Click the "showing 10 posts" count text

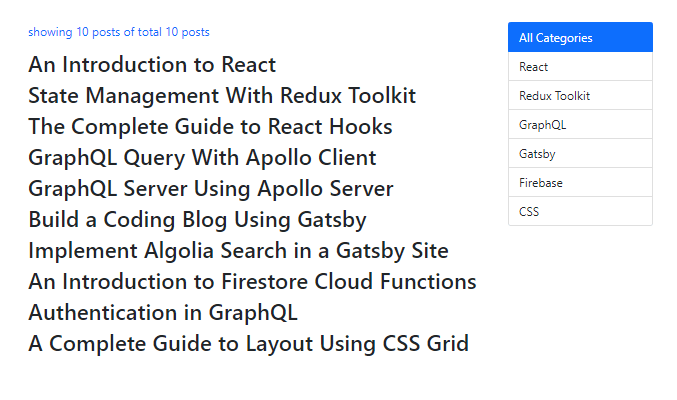click(x=70, y=32)
